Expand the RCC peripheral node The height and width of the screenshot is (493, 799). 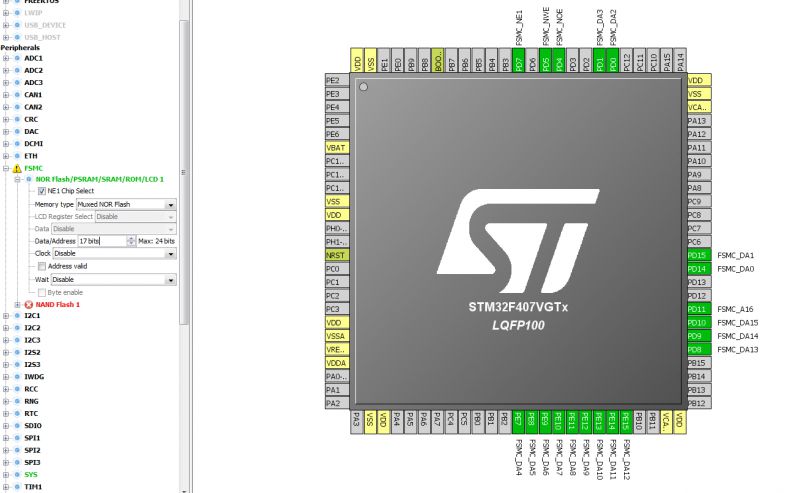[x=6, y=389]
